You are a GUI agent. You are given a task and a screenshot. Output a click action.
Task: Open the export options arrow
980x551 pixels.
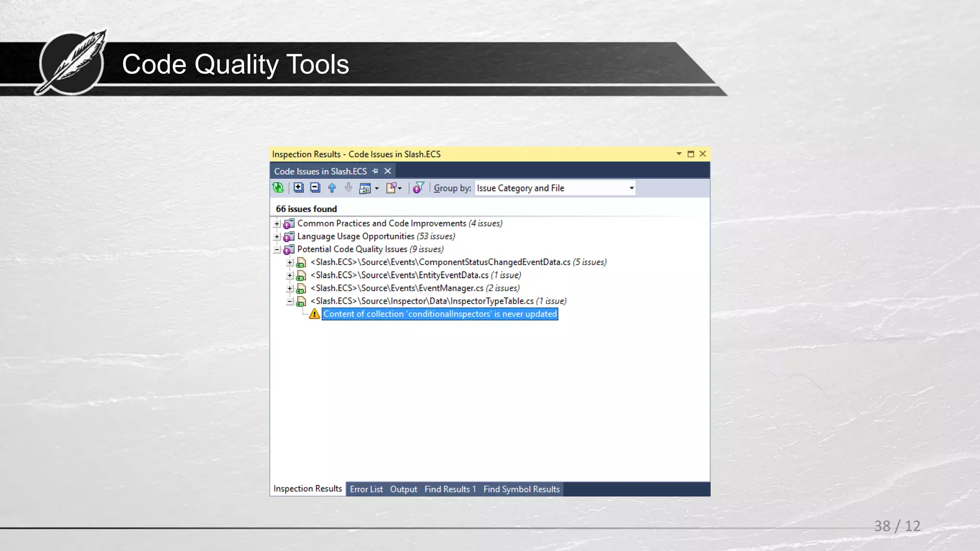400,188
